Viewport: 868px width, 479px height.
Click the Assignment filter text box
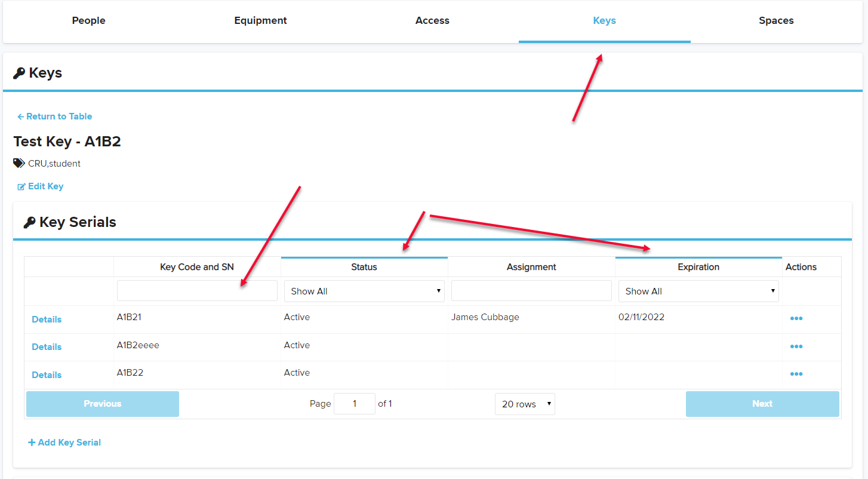(531, 291)
